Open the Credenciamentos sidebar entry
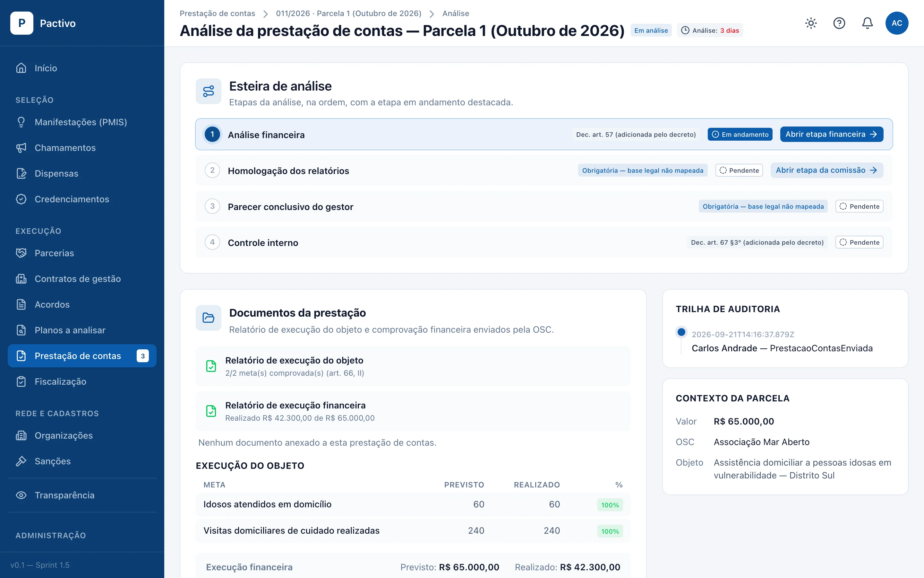924x578 pixels. click(x=82, y=199)
